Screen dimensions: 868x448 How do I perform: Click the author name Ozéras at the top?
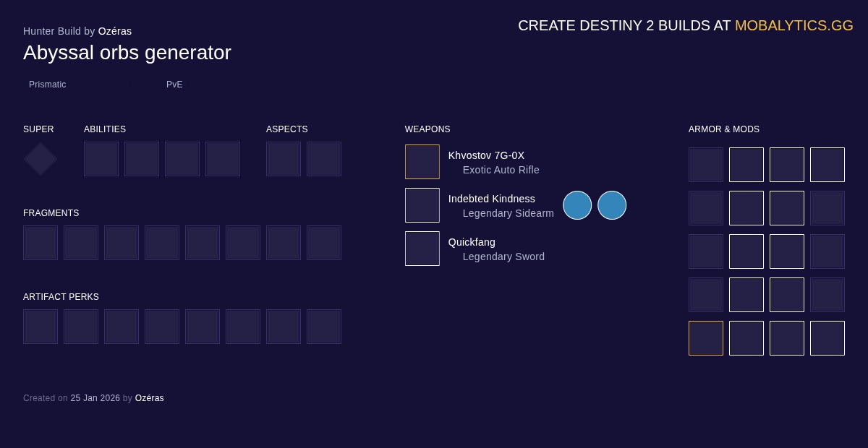point(115,31)
